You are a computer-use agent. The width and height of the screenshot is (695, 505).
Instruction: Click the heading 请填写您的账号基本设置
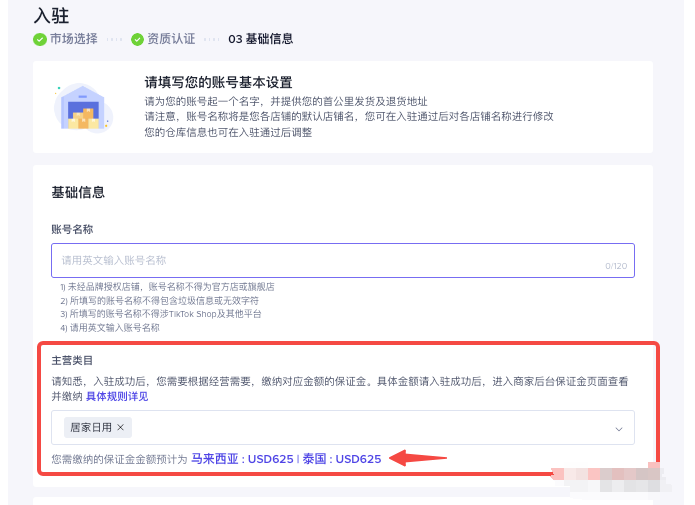(219, 82)
